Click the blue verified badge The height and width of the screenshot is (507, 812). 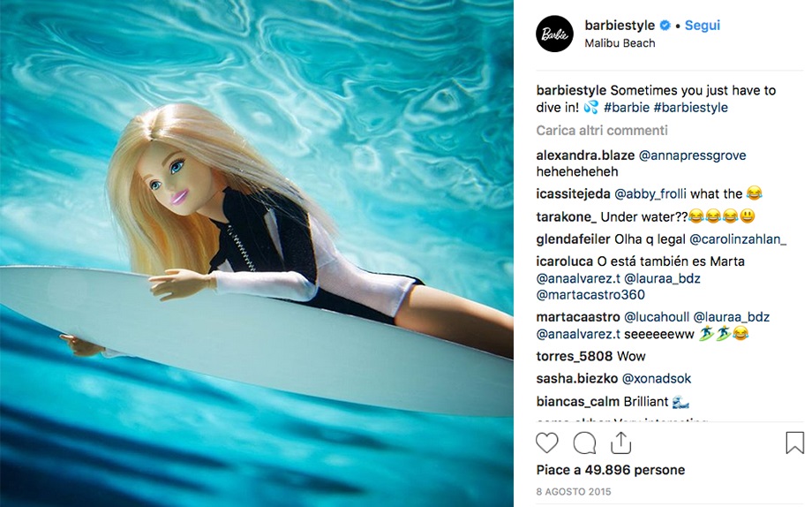665,25
